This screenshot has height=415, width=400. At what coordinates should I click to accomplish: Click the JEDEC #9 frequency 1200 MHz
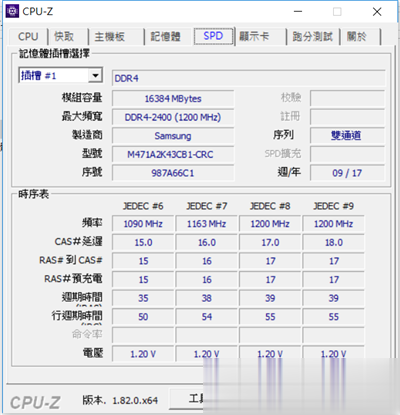point(333,224)
